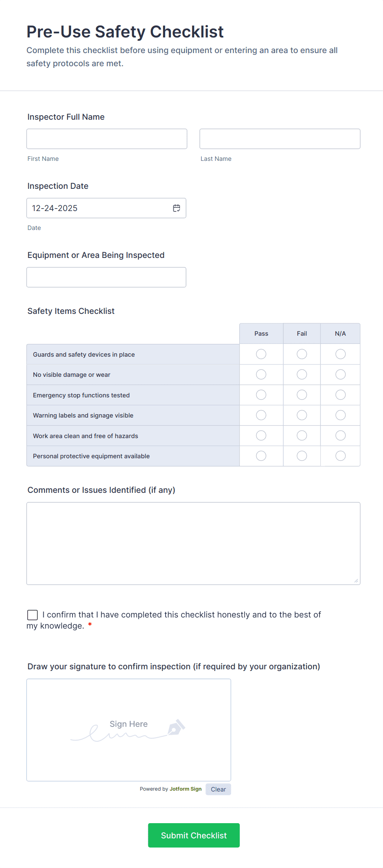This screenshot has width=383, height=868.
Task: Select Pass for Warning labels and signage visible
Action: click(261, 415)
